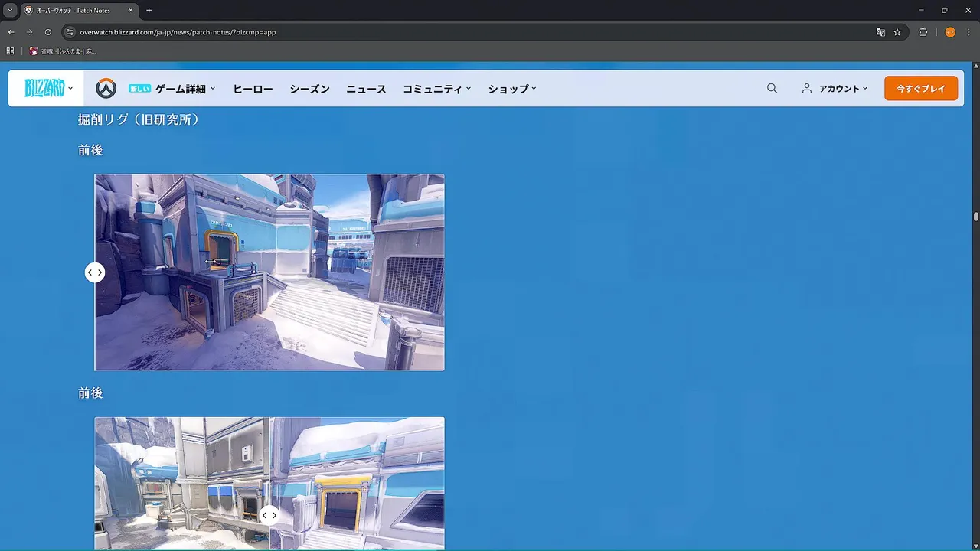Viewport: 980px width, 551px height.
Task: Click the second image comparison slider handle
Action: click(x=269, y=515)
